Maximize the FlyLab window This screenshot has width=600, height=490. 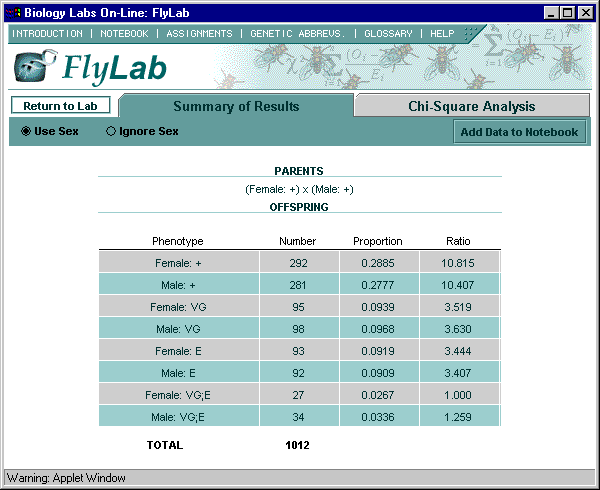point(567,13)
